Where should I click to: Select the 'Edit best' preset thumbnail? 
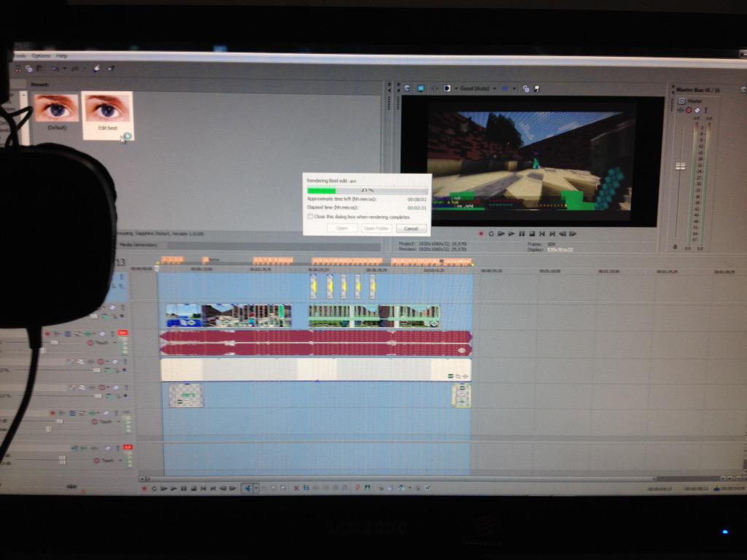coord(108,114)
